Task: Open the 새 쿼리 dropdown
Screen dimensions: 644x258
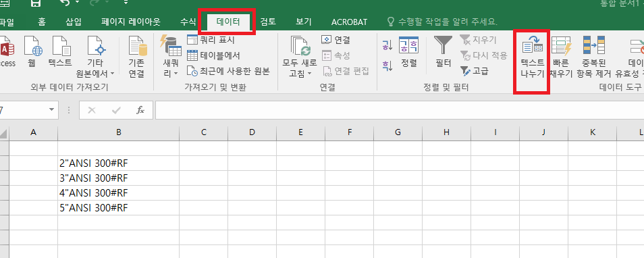Action: coord(170,57)
